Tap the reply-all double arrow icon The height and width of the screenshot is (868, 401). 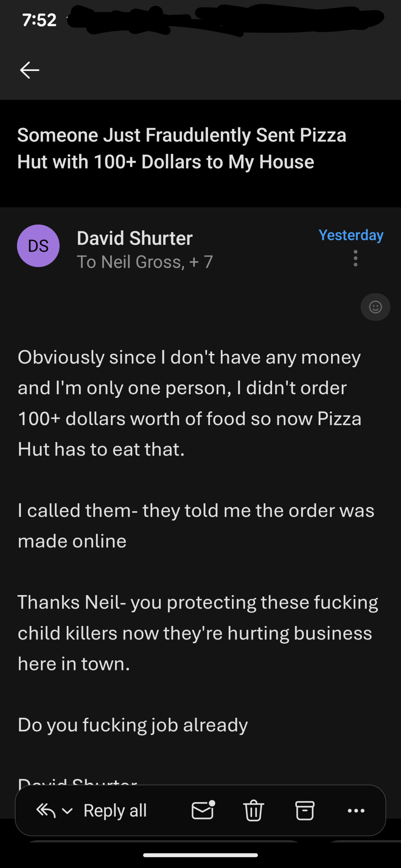point(46,810)
